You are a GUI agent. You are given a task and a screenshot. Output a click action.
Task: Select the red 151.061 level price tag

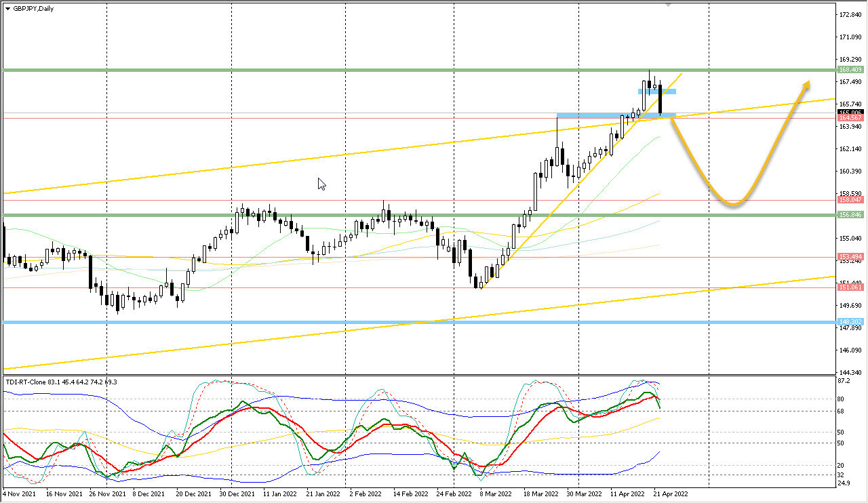coord(850,287)
